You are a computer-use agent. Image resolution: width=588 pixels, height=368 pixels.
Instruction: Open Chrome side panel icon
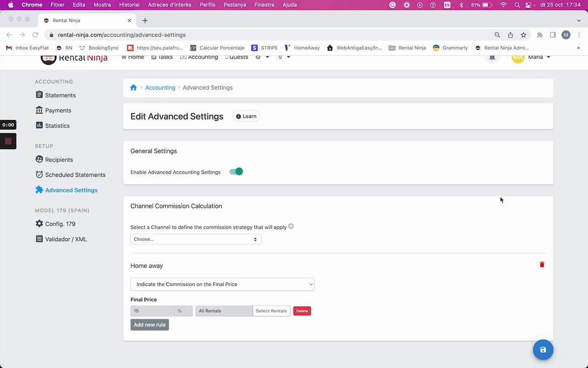click(553, 35)
